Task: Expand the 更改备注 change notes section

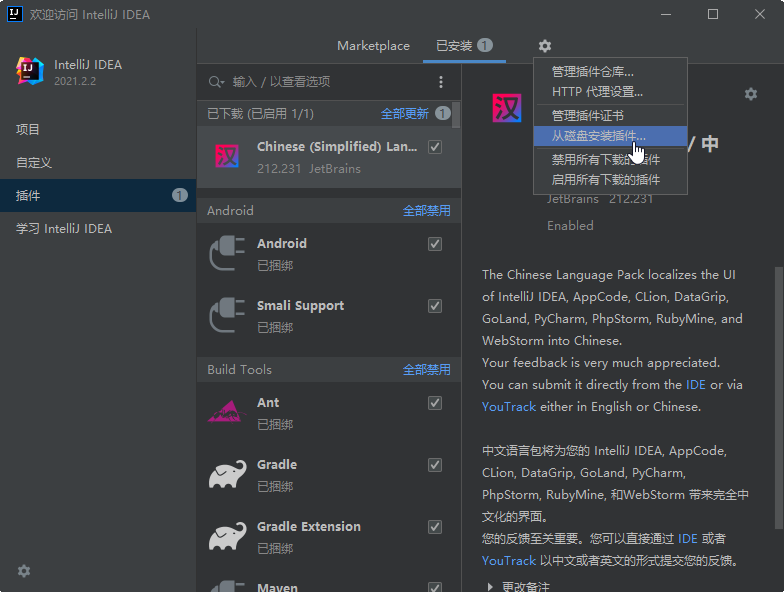Action: pos(490,586)
